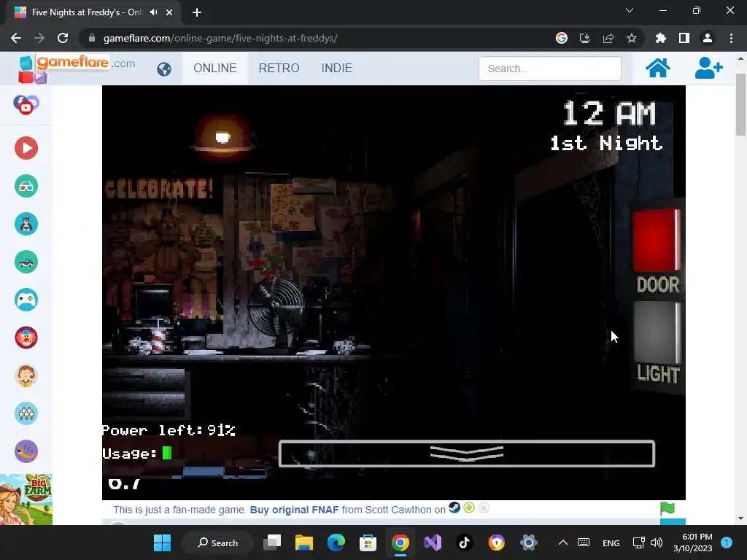Click the 1st Night label
Screen dimensions: 747x560
[x=606, y=143]
